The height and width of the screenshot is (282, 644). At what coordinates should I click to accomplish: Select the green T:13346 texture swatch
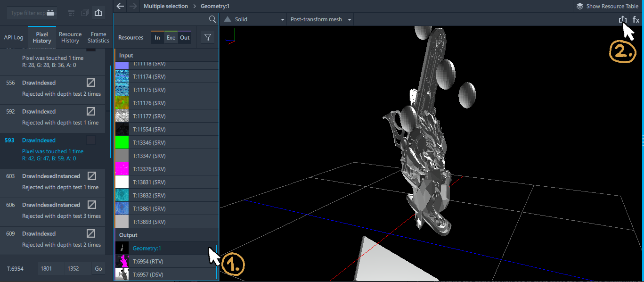tap(122, 142)
